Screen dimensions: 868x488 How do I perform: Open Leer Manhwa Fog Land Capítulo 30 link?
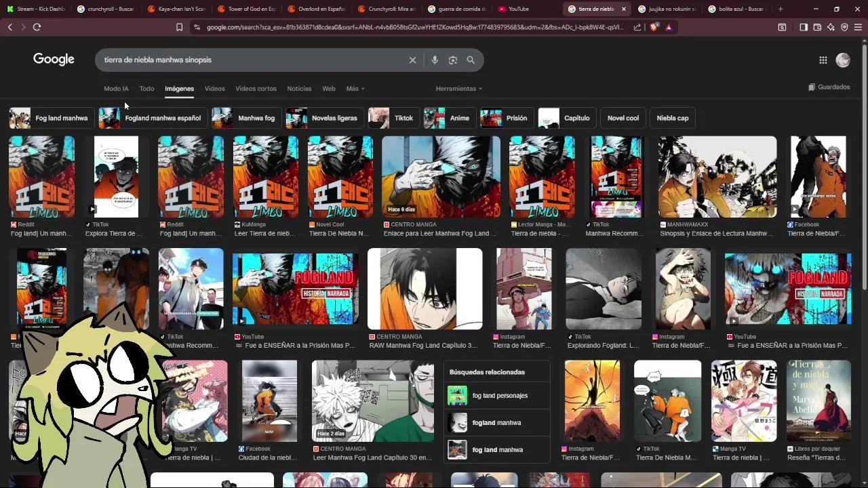pos(372,457)
